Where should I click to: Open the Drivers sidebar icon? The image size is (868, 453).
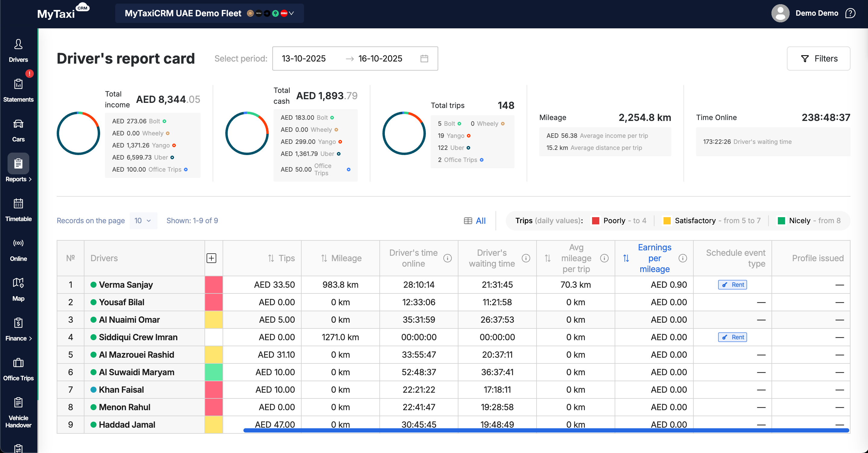(x=18, y=45)
